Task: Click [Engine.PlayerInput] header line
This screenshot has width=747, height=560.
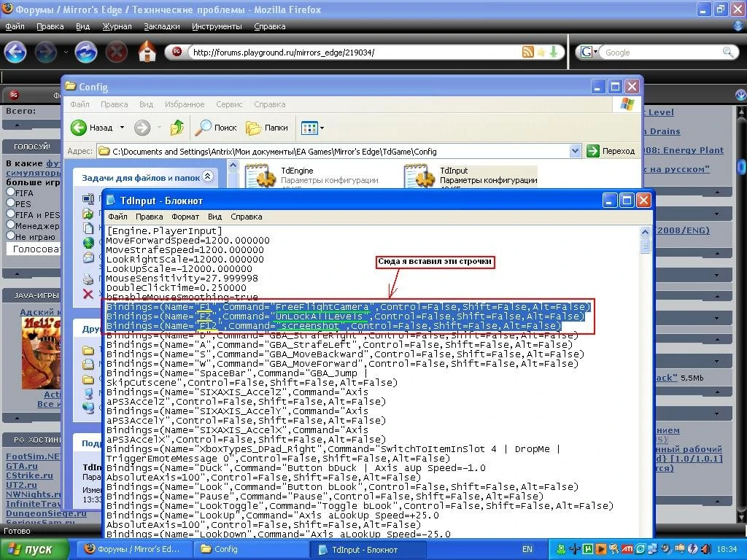Action: (x=164, y=231)
